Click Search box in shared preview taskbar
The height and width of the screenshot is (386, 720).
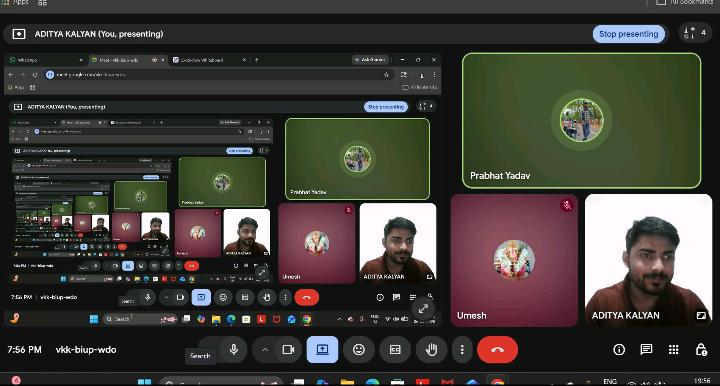point(141,319)
